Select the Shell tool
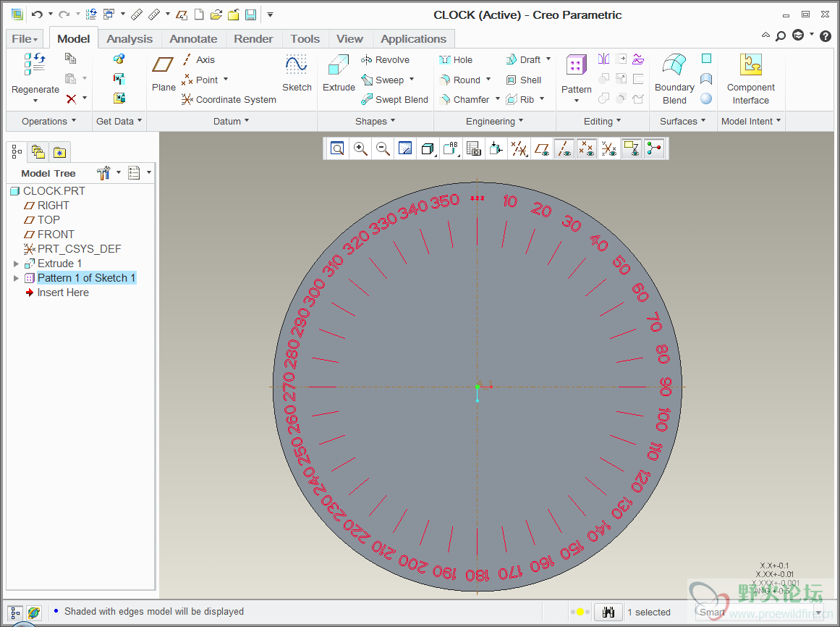840x627 pixels. pos(524,80)
